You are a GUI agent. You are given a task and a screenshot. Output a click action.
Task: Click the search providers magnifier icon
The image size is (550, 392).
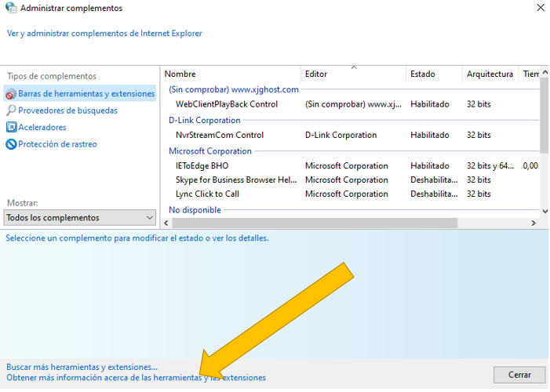(x=11, y=111)
